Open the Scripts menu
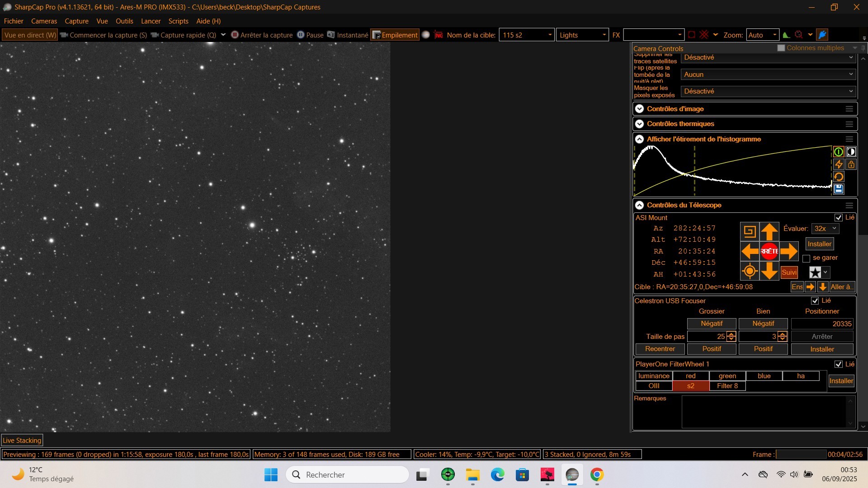Viewport: 868px width, 488px height. click(x=178, y=21)
